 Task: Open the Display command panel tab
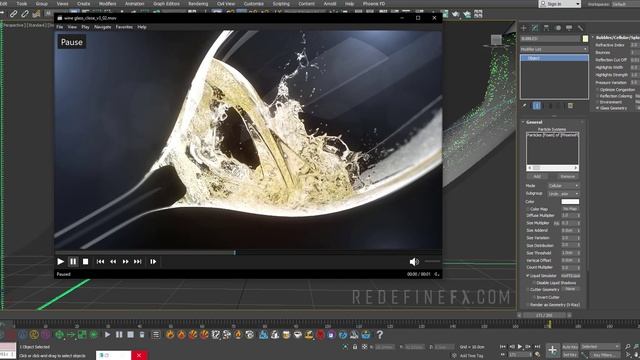[569, 28]
